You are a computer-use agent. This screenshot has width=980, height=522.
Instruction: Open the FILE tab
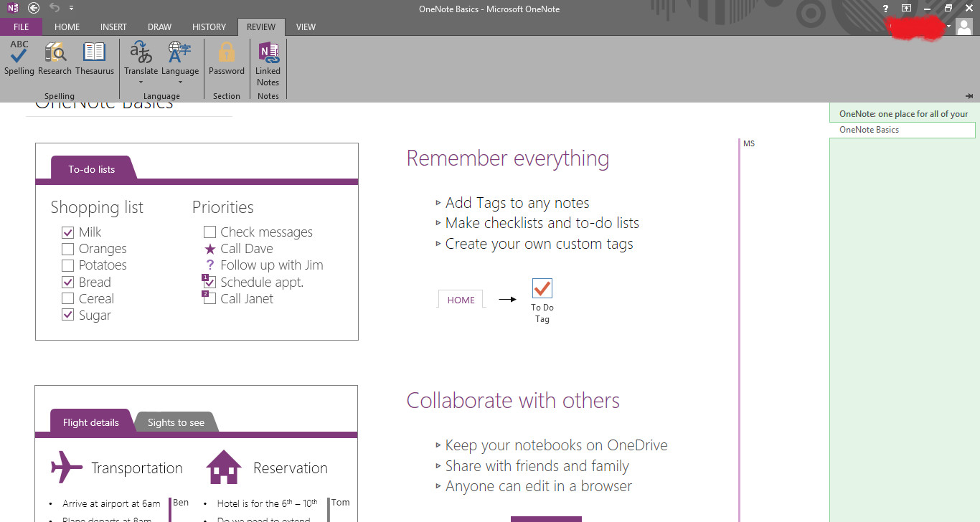pyautogui.click(x=22, y=27)
